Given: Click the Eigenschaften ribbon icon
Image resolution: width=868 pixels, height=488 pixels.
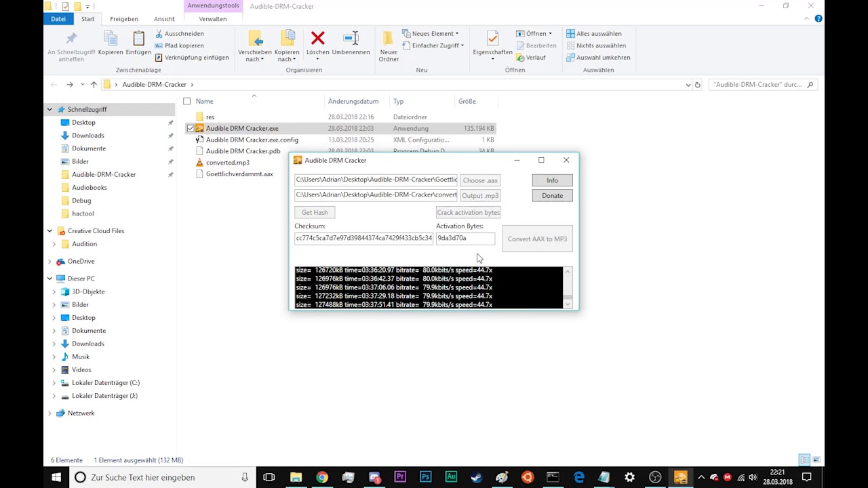Looking at the screenshot, I should tap(492, 38).
